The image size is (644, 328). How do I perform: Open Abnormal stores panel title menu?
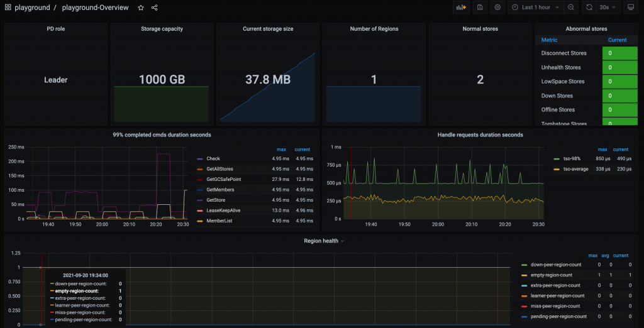(x=586, y=29)
